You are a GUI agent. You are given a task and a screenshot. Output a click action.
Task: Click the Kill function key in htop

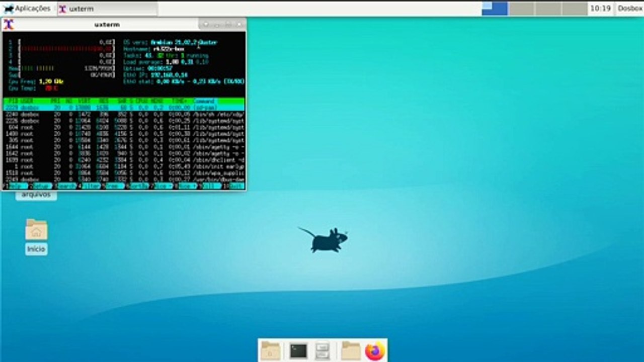point(211,186)
